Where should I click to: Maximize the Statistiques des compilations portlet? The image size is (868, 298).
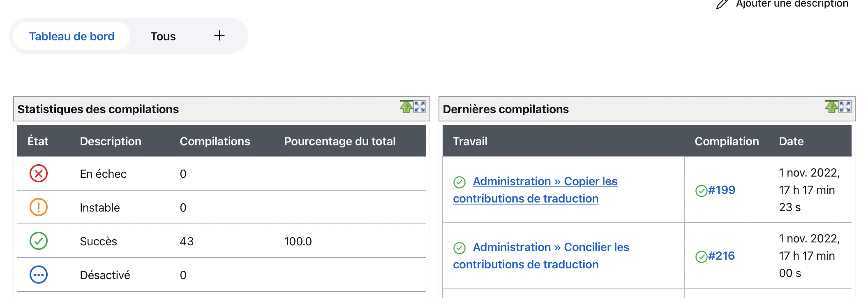tap(420, 107)
